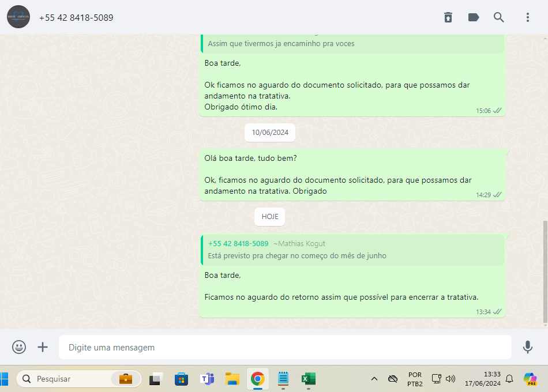Open Microsoft Teams from the taskbar

[207, 379]
